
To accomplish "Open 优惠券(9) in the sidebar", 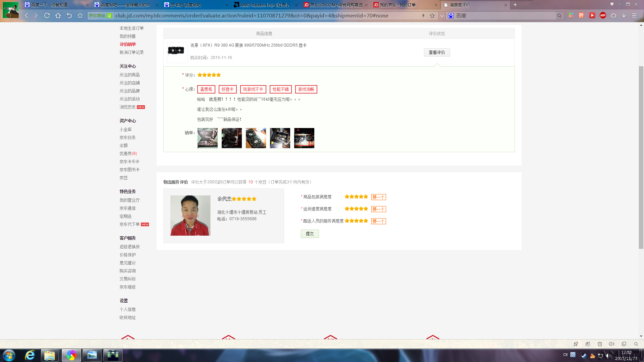I will [128, 154].
